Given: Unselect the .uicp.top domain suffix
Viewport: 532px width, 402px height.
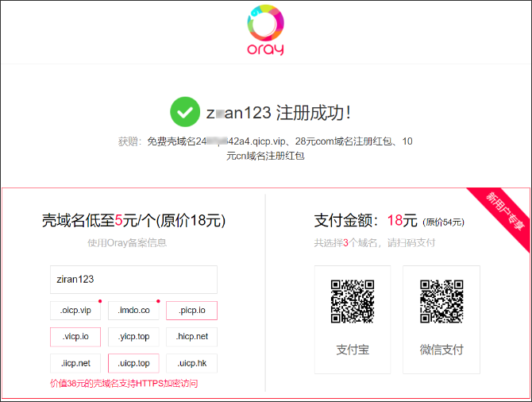Looking at the screenshot, I should pos(133,363).
